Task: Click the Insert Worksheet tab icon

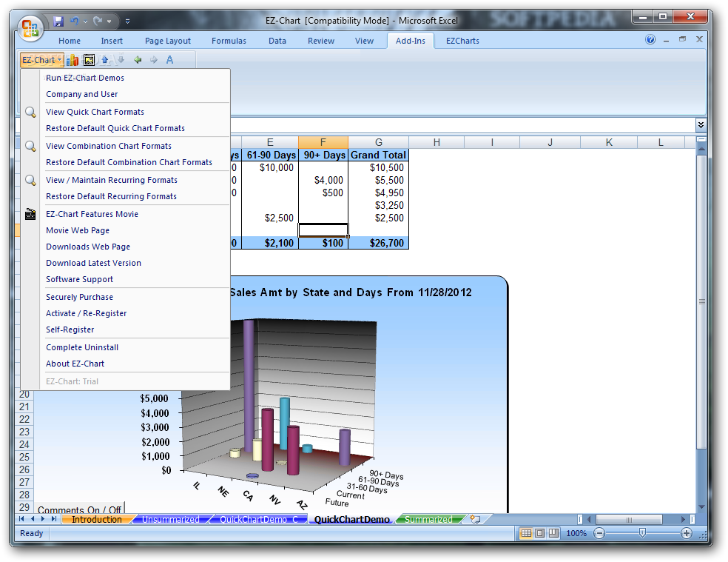Action: (475, 519)
